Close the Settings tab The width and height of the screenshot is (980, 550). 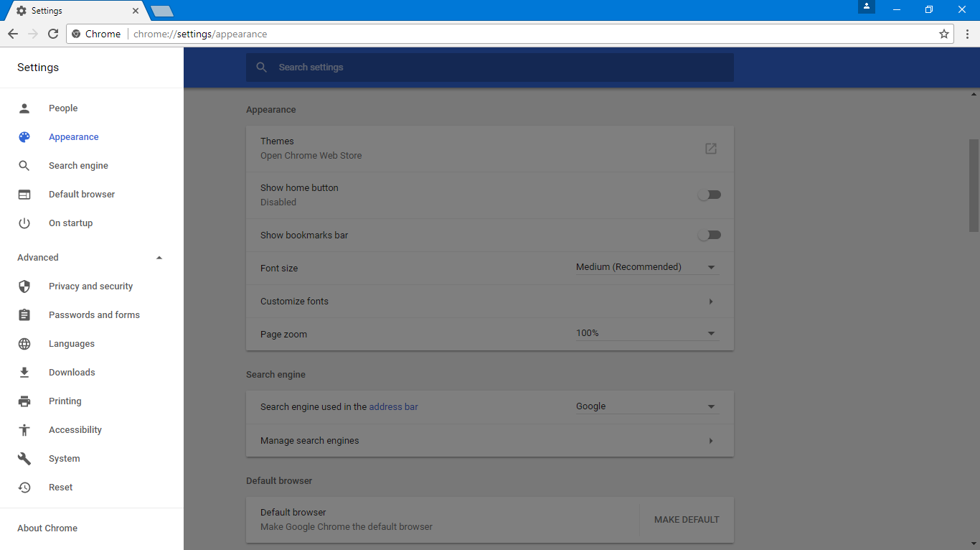click(136, 11)
